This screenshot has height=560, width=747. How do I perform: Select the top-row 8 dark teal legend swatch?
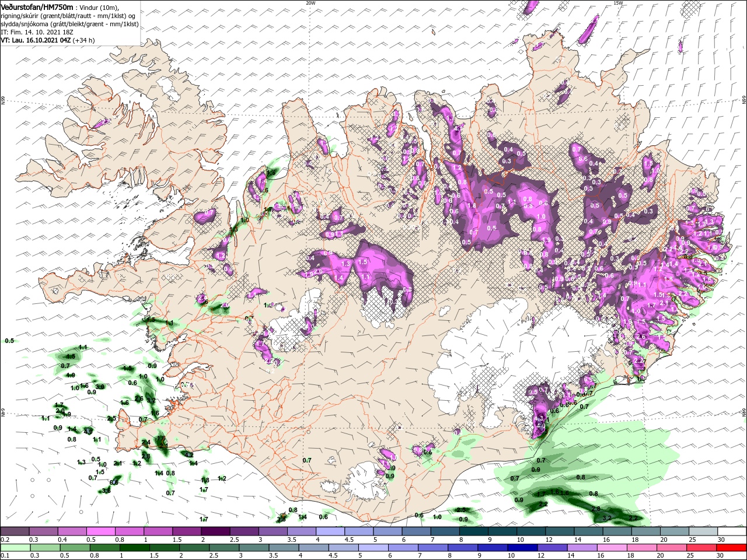click(x=474, y=531)
